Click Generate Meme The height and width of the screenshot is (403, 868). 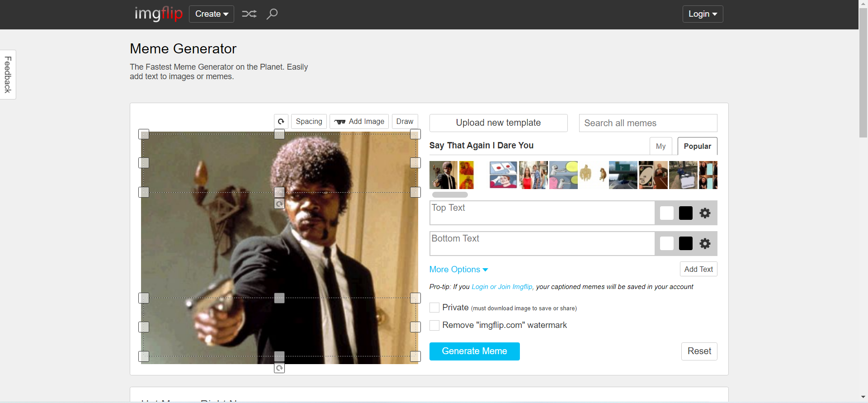pos(474,351)
